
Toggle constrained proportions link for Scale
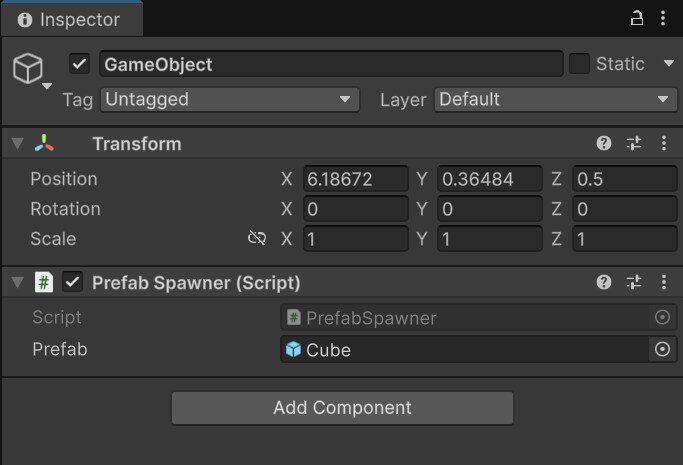tap(257, 239)
